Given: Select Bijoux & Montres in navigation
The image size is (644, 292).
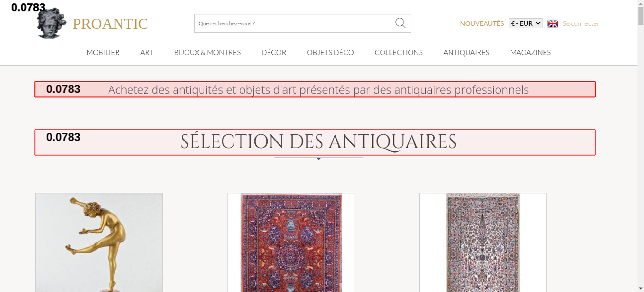Looking at the screenshot, I should coord(207,52).
